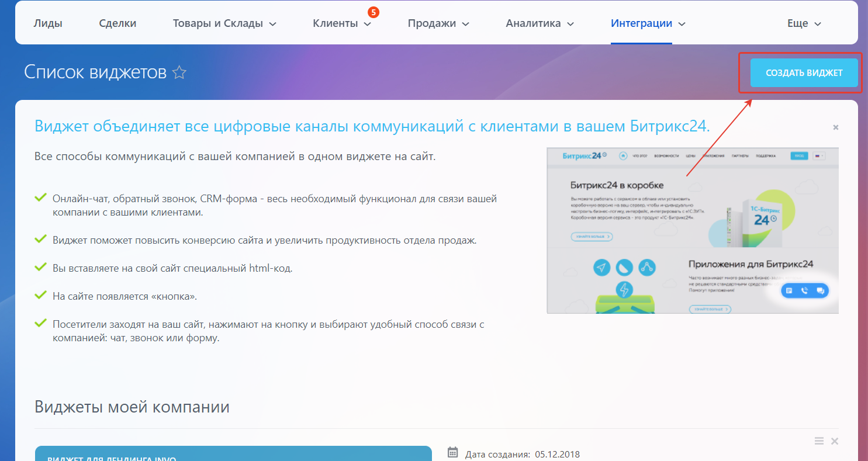Expand the Еще dropdown chevron
868x461 pixels.
point(818,24)
